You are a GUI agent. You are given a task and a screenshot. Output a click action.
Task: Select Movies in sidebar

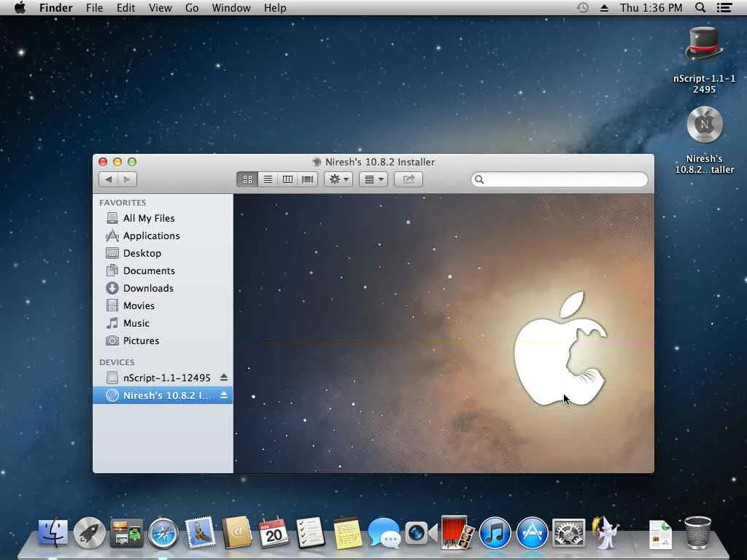[x=163, y=306]
